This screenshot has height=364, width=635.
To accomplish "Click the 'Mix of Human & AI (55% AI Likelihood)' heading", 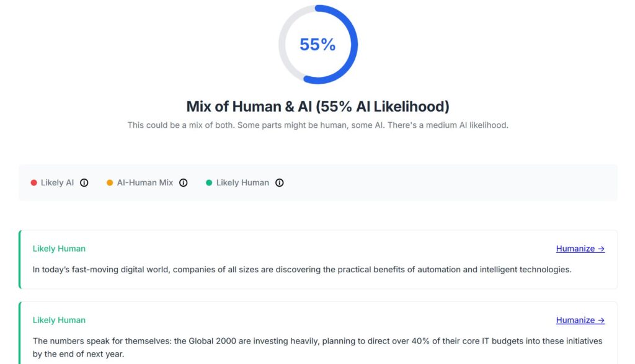I will (318, 107).
